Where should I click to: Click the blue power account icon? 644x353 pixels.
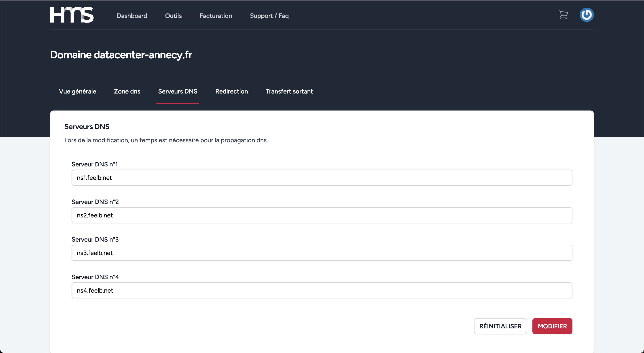pos(586,15)
